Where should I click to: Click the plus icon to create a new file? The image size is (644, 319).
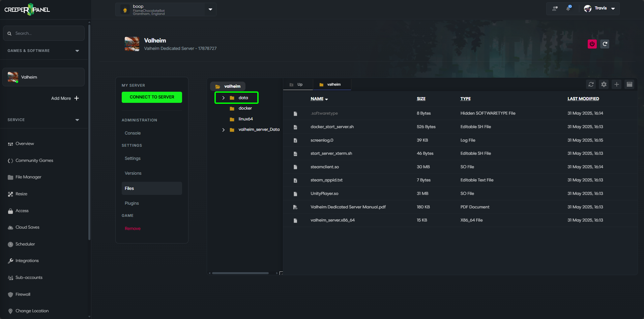tap(617, 84)
